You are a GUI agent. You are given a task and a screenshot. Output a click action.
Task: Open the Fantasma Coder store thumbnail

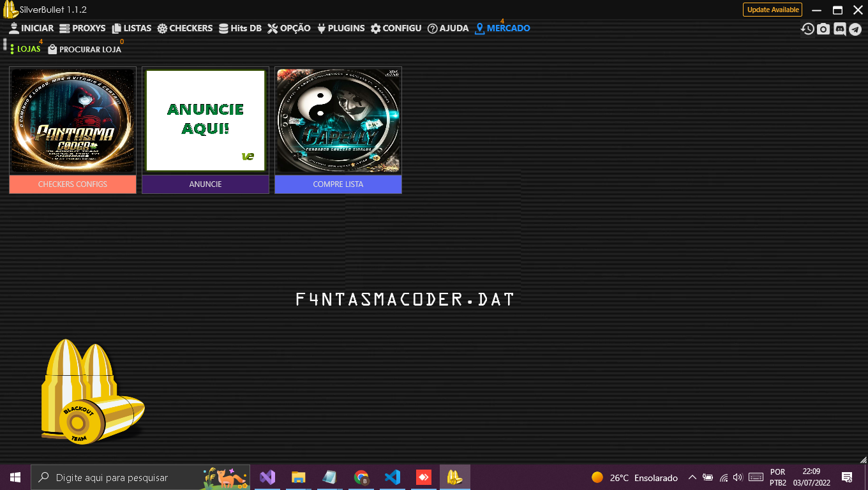(x=72, y=121)
